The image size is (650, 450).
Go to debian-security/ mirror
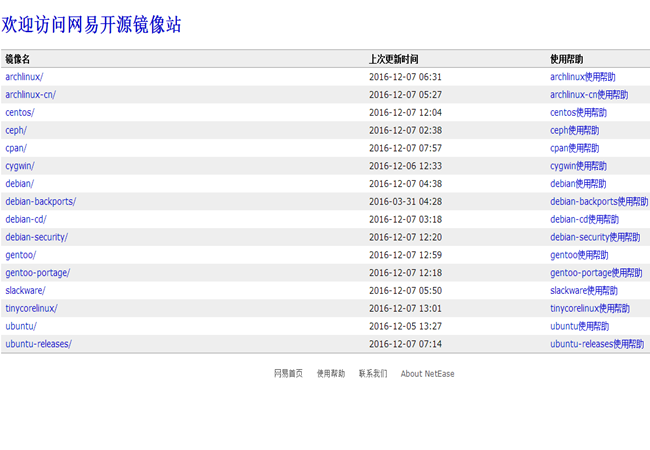(36, 237)
